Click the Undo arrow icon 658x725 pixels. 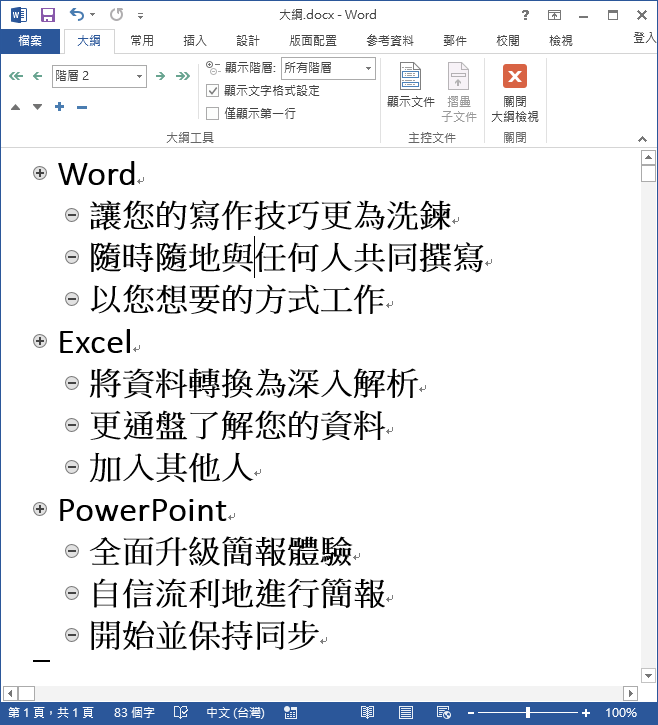77,15
